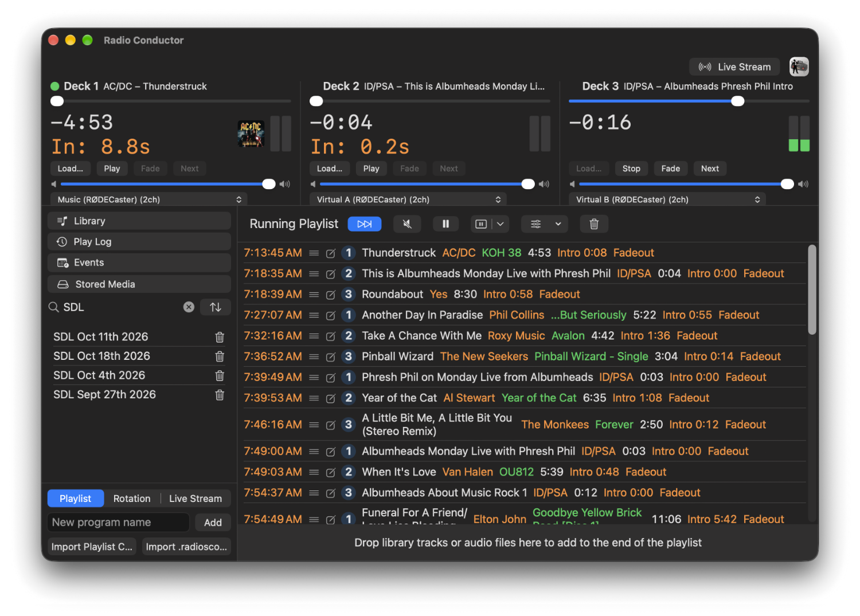This screenshot has width=860, height=616.
Task: Delete the SDL Oct 11th 2026 playlist
Action: pos(220,337)
